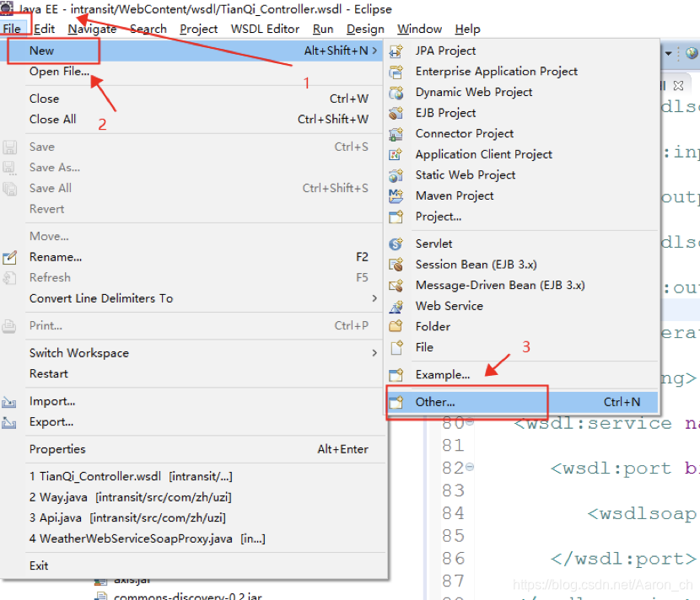Open the Design menu
700x600 pixels.
click(365, 29)
